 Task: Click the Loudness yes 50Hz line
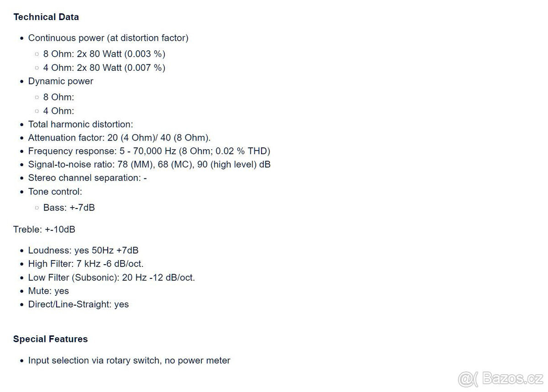pos(83,251)
